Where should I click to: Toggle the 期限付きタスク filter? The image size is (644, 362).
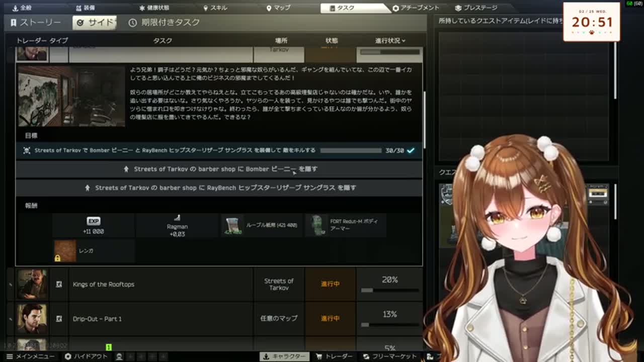pos(165,23)
